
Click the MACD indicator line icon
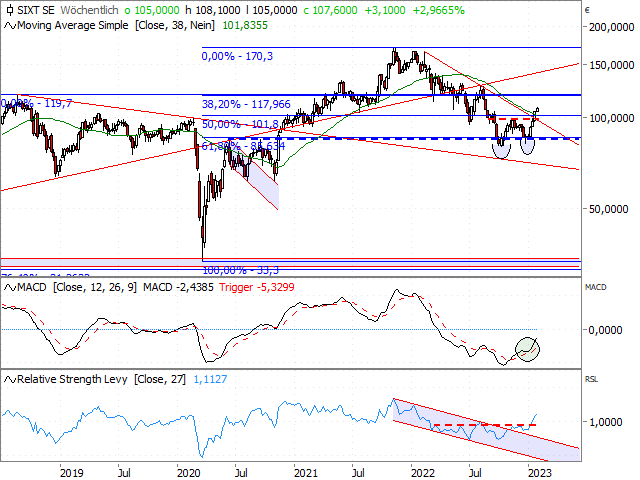(x=10, y=288)
